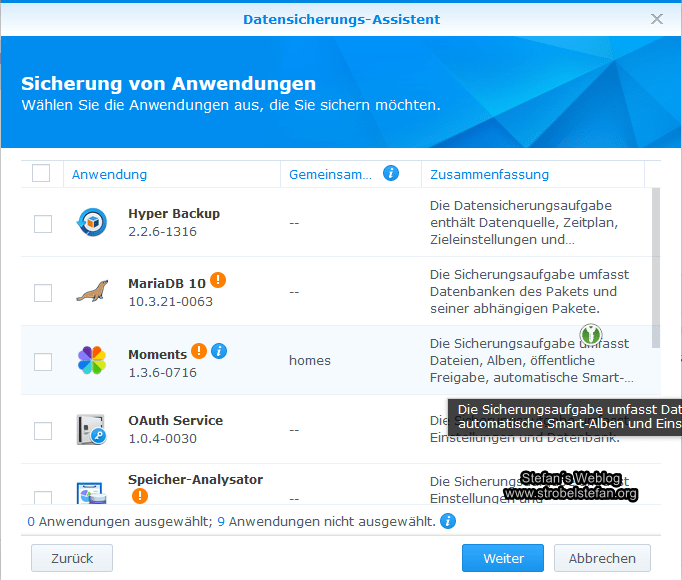Click '9 Anwendungen nicht ausgewählt' status text
The height and width of the screenshot is (580, 682).
click(x=326, y=521)
